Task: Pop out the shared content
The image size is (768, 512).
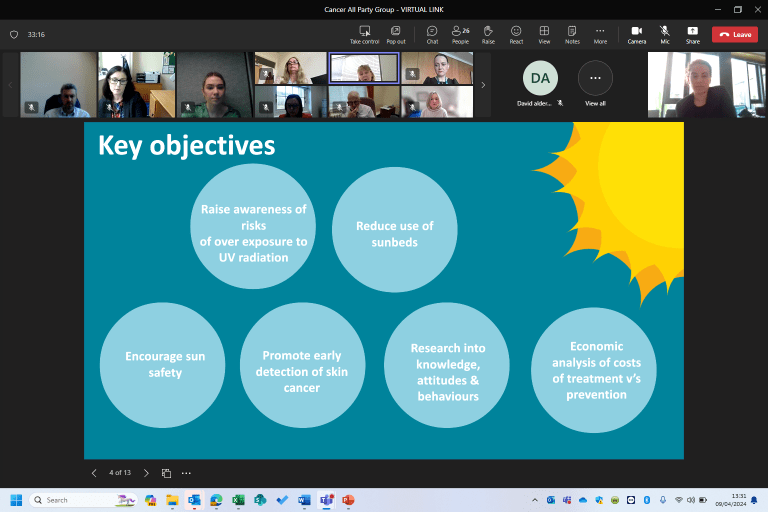Action: point(396,35)
